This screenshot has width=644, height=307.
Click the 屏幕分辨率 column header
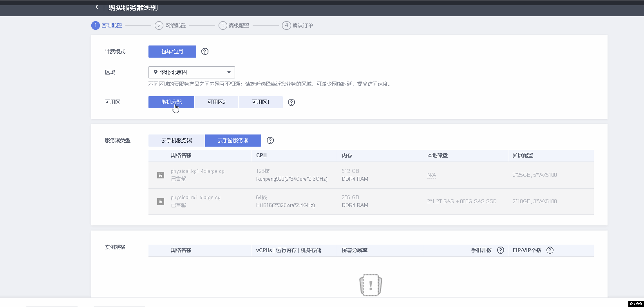pos(355,250)
